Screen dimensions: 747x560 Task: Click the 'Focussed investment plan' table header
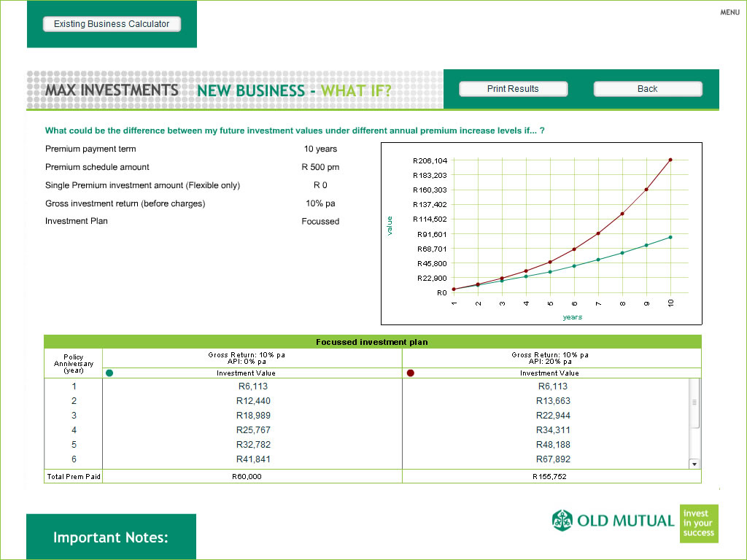(372, 342)
